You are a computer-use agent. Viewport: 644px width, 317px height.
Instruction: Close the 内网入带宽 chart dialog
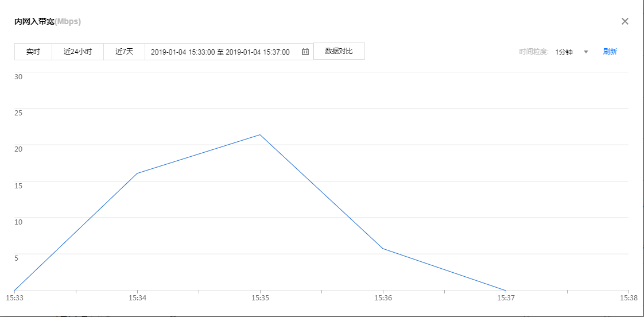tap(625, 21)
